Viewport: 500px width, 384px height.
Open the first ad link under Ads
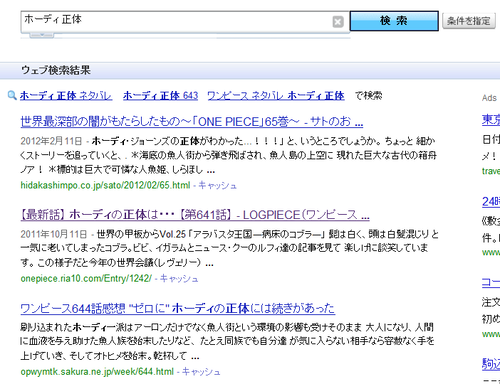coord(491,120)
